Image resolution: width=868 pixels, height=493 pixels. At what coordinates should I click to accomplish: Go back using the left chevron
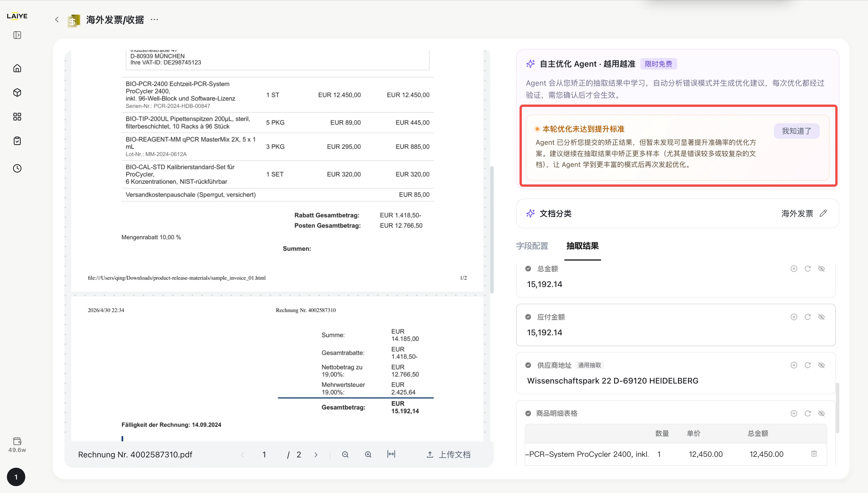click(57, 20)
